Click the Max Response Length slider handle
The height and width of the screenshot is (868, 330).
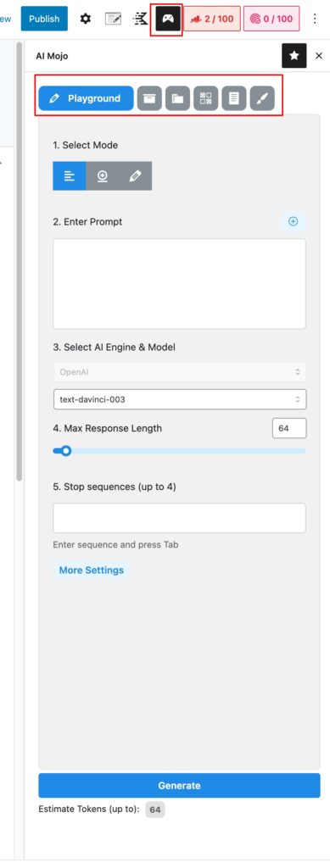(66, 451)
